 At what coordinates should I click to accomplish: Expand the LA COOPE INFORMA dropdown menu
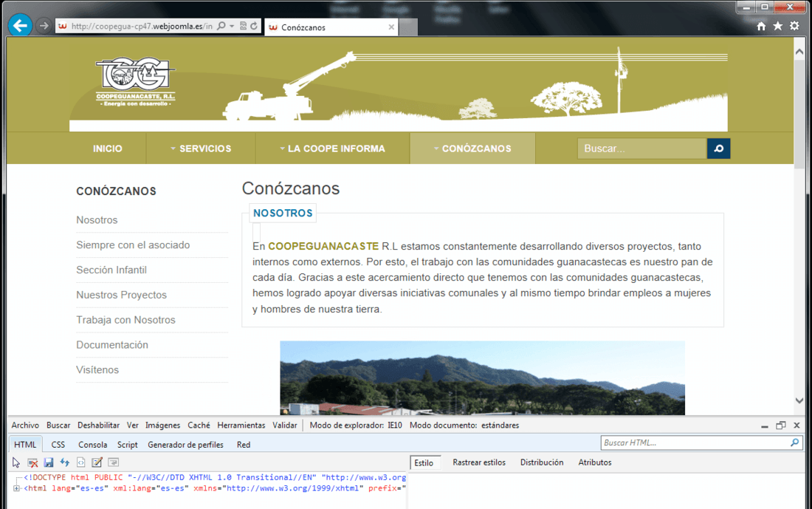(332, 148)
